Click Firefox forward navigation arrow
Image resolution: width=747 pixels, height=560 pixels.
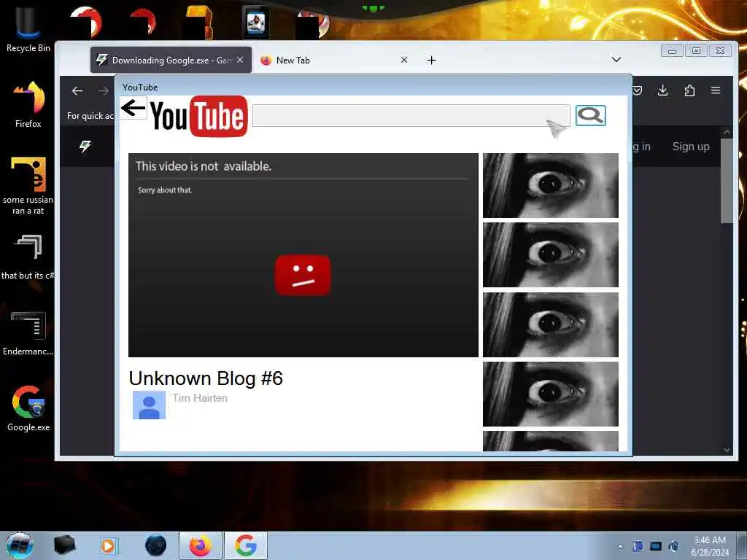pos(104,91)
